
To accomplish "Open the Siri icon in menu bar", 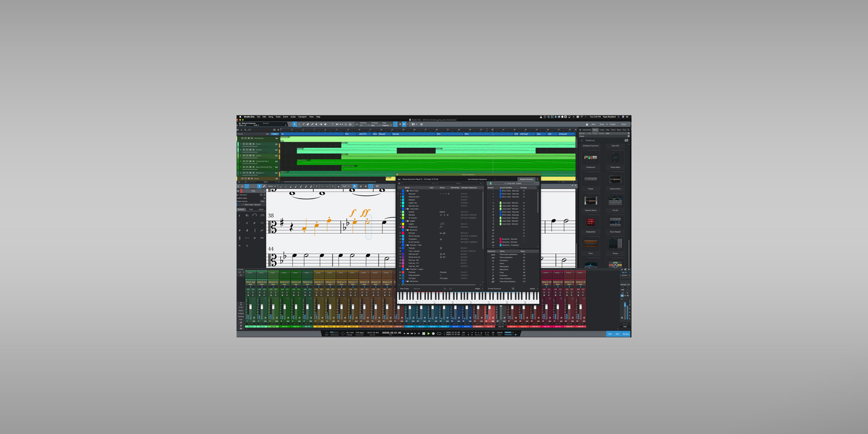I will pyautogui.click(x=623, y=117).
